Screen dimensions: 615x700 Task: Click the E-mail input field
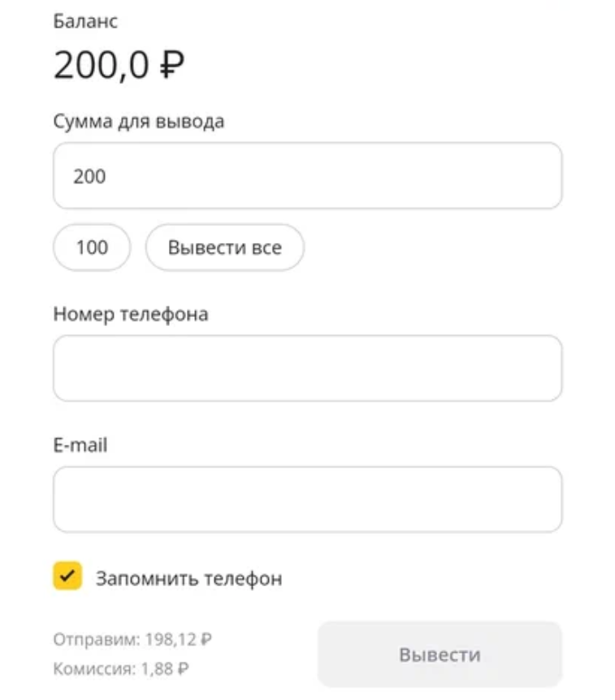click(307, 499)
